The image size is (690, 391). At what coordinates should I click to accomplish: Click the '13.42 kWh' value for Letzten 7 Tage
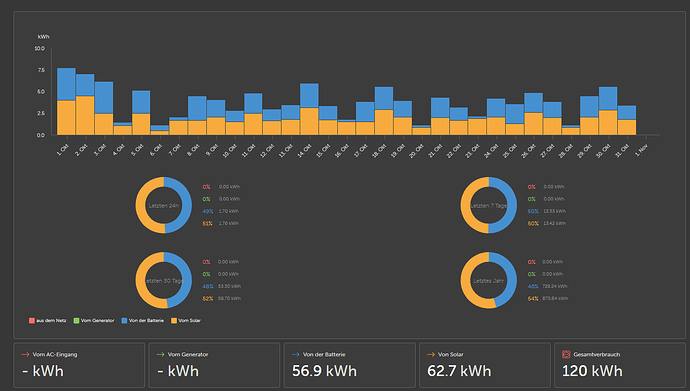[x=554, y=223]
